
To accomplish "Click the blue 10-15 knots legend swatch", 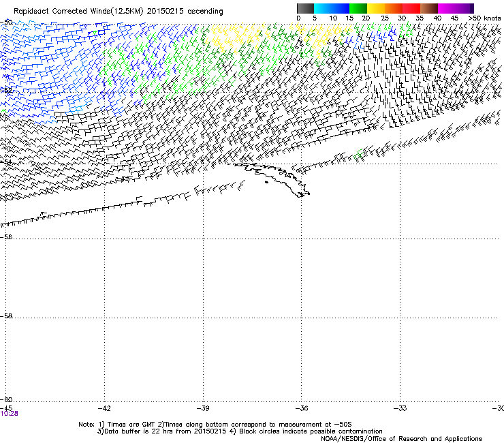I will [341, 8].
